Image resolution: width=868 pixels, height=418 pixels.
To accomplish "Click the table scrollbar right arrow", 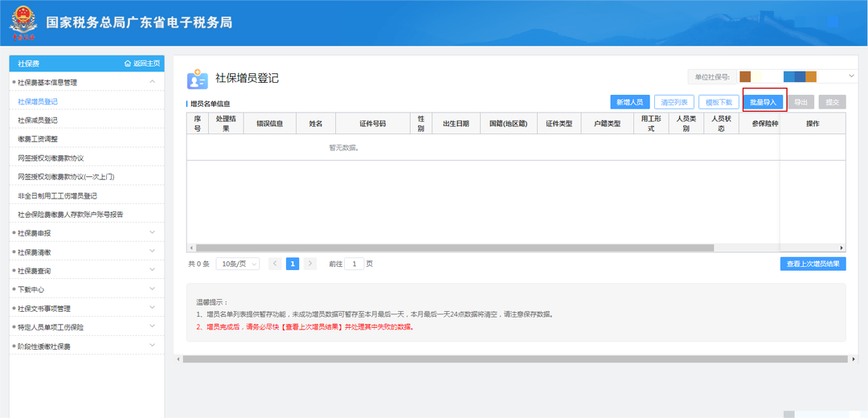I will [x=841, y=248].
